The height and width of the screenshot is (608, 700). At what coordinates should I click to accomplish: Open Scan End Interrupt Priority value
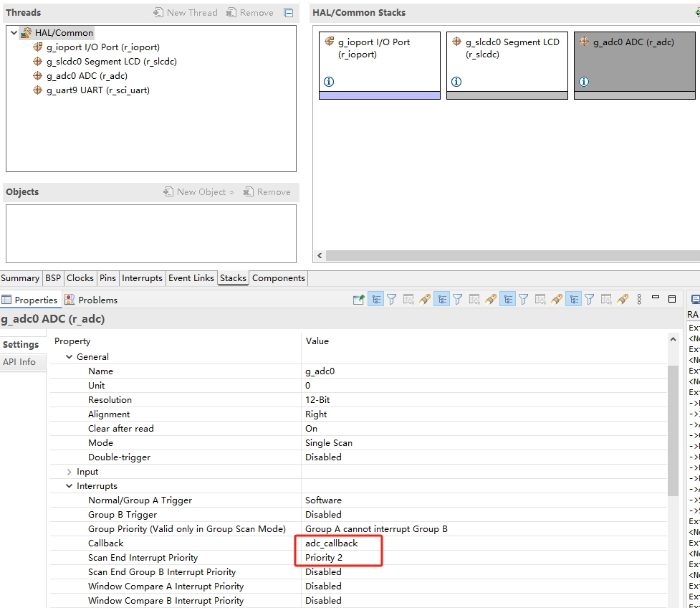(x=484, y=558)
